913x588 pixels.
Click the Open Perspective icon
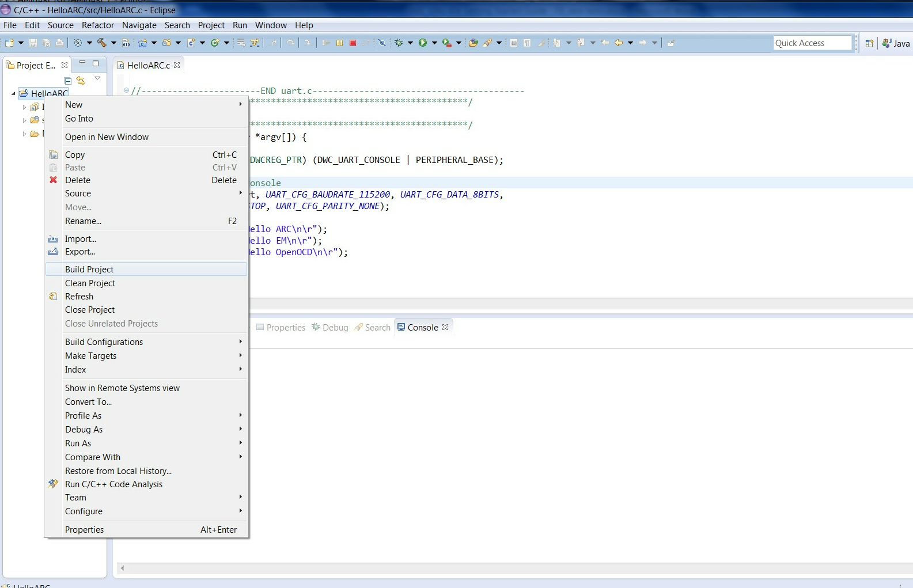click(870, 43)
